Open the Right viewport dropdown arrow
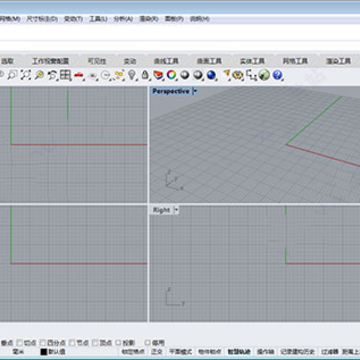This screenshot has height=360, width=360. 177,210
